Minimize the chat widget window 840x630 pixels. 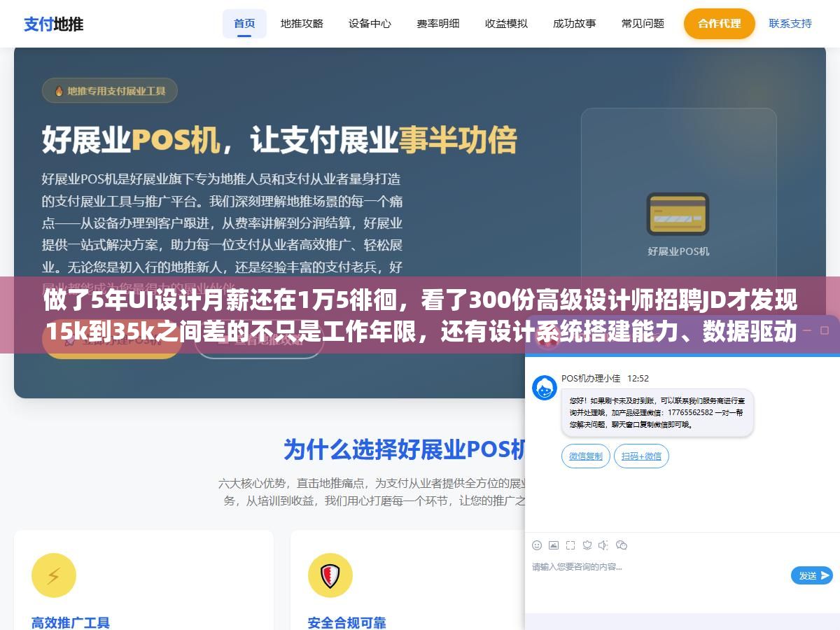(806, 329)
